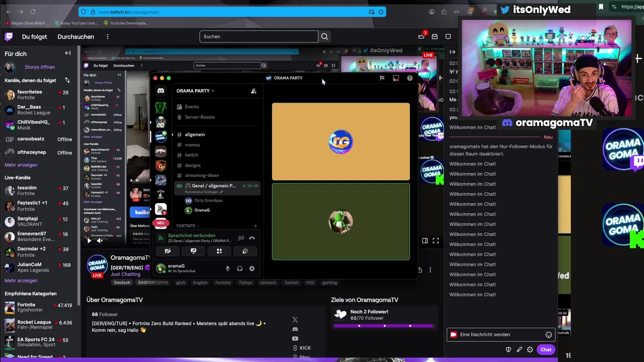Toggle Discord noise suppression icon
This screenshot has height=362, width=644.
tap(241, 238)
